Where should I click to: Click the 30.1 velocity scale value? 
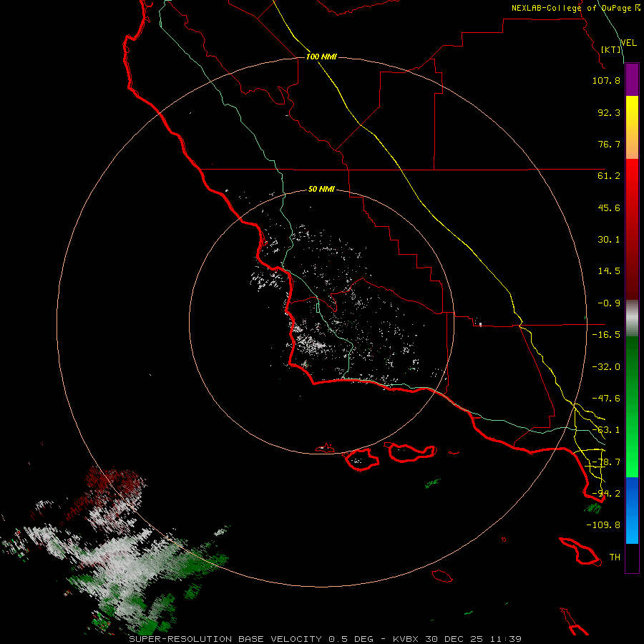[x=609, y=240]
